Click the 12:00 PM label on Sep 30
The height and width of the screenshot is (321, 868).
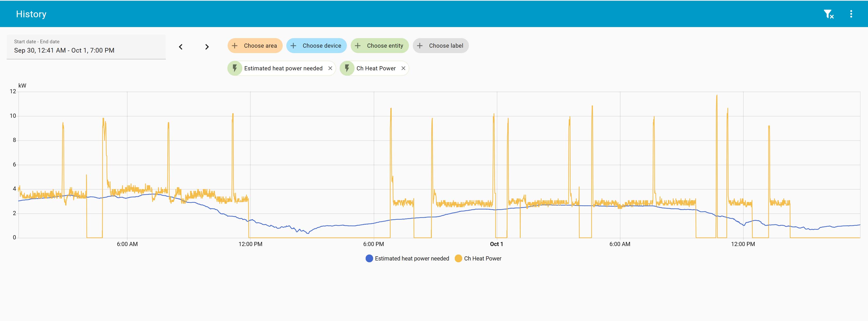coord(250,244)
